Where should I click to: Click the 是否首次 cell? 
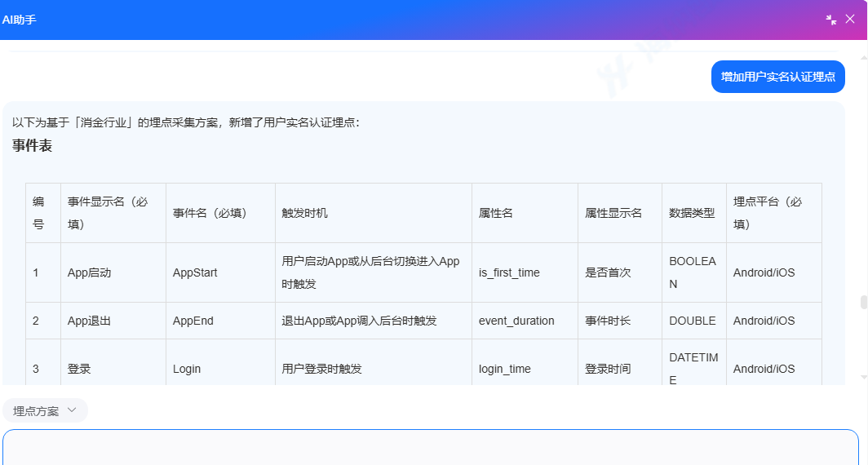(620, 272)
